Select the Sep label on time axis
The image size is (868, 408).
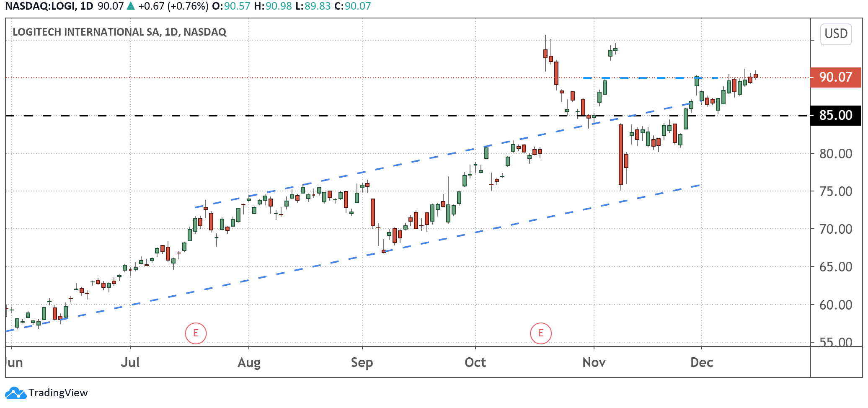point(362,362)
